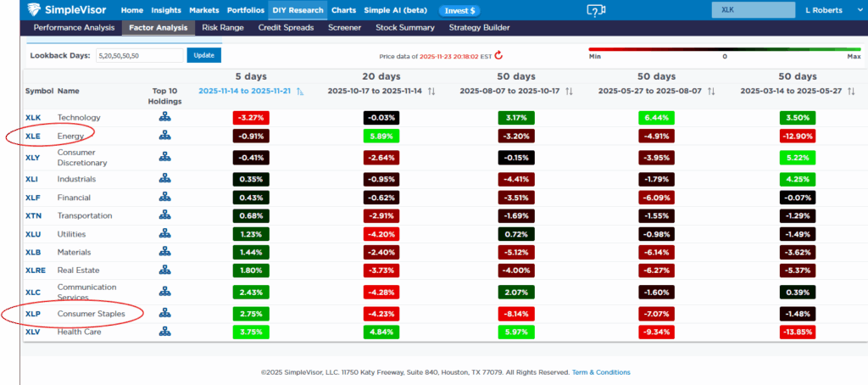Click the XLE symbol link
This screenshot has height=385, width=868.
coord(33,136)
